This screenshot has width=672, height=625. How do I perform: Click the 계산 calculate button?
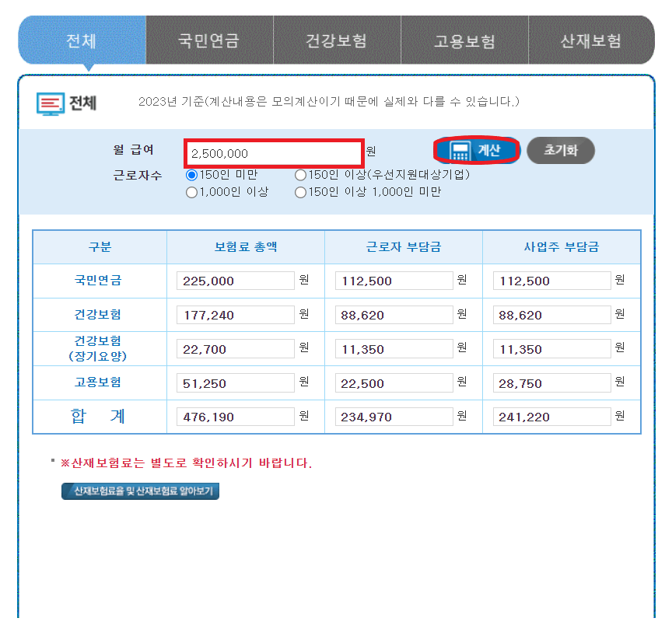coord(477,150)
